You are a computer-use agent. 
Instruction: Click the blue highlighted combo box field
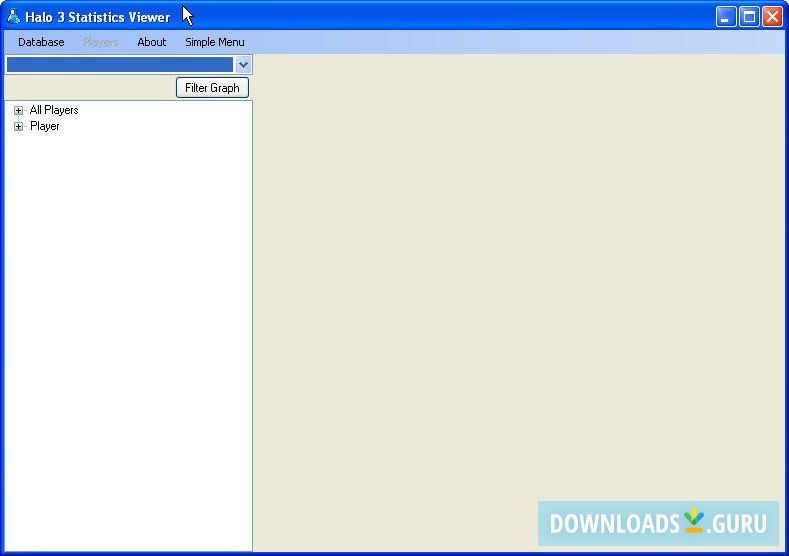coord(120,64)
